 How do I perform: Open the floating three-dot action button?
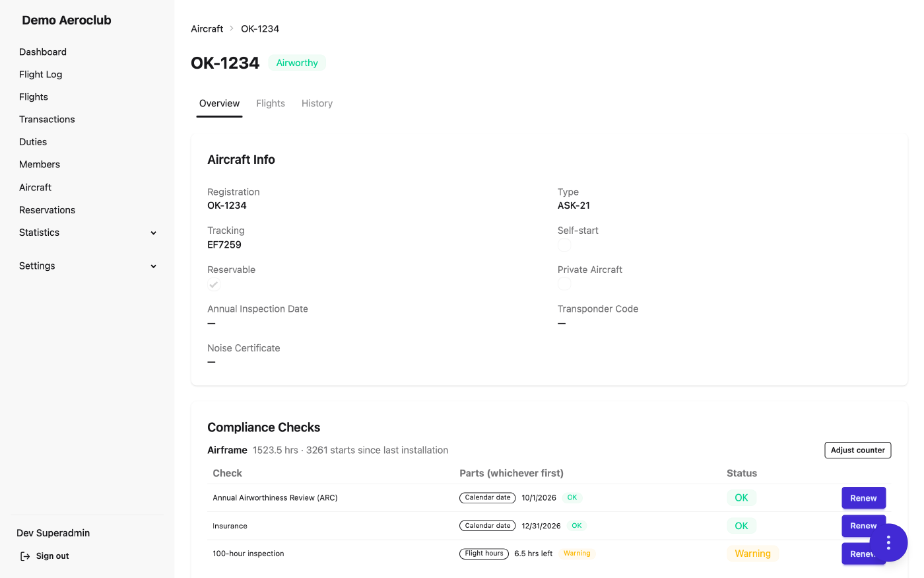click(888, 543)
